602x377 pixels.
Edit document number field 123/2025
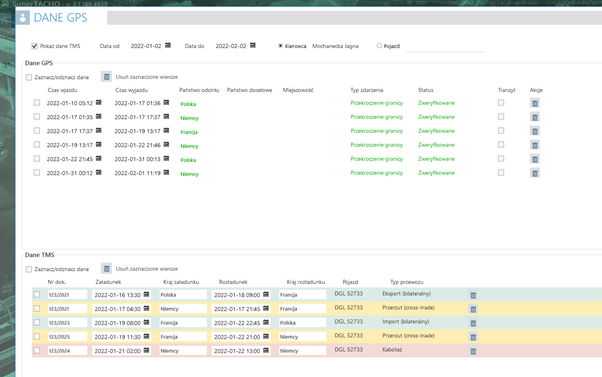(68, 337)
